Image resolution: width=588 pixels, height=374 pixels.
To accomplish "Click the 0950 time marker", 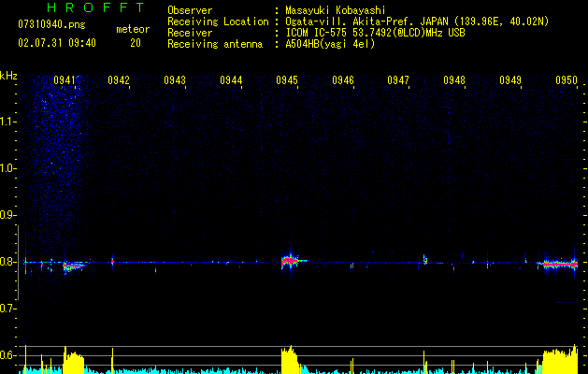I will (566, 80).
